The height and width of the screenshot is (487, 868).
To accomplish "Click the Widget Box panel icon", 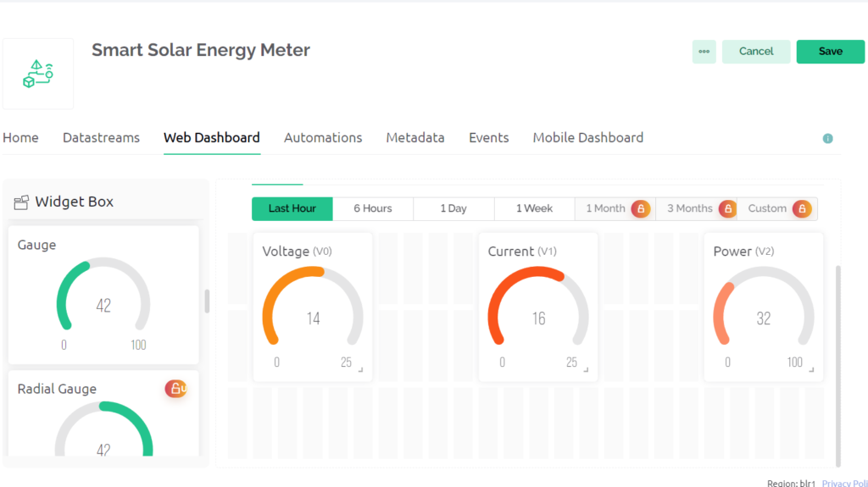I will coord(22,202).
